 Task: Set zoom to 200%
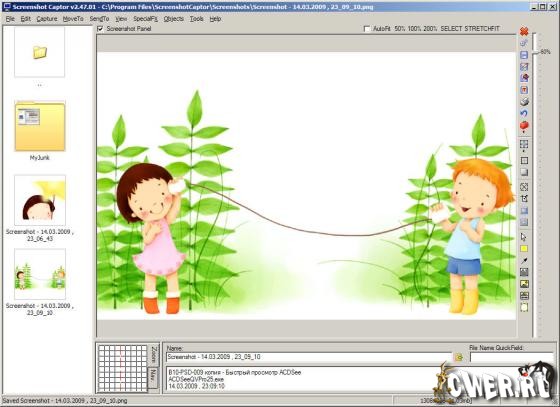(430, 29)
